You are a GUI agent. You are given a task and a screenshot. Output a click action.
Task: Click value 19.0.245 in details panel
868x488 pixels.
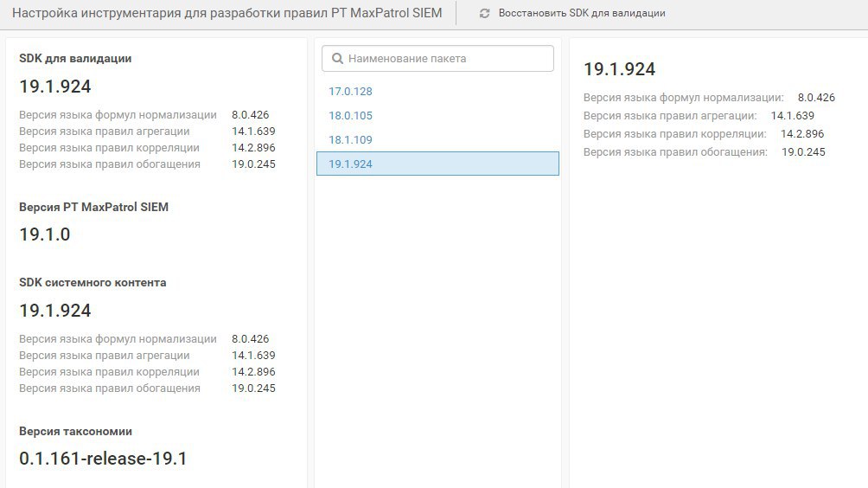point(803,153)
